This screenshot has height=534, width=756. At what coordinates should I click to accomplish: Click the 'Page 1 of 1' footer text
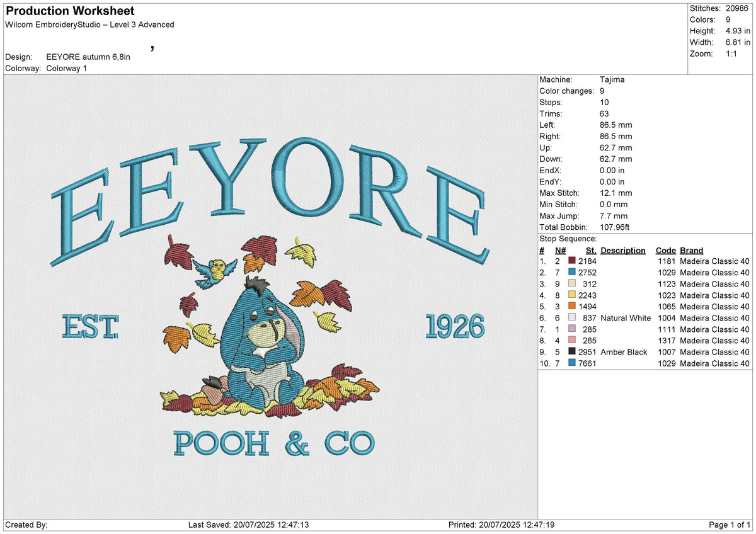pyautogui.click(x=730, y=525)
